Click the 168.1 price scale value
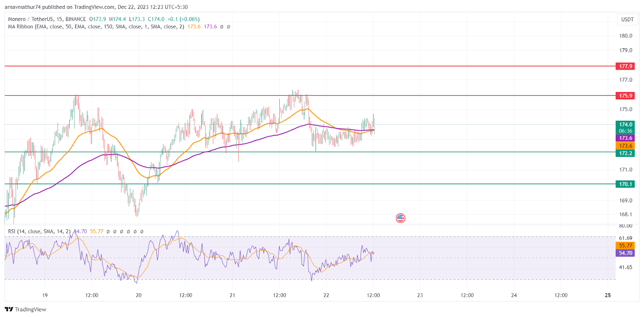The image size is (644, 317). [x=625, y=214]
